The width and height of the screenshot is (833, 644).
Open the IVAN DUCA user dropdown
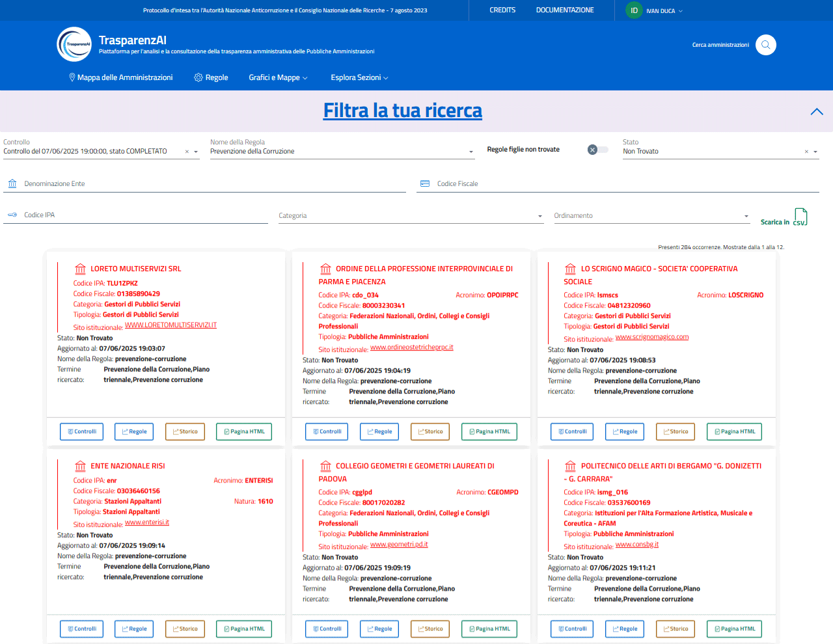point(664,11)
